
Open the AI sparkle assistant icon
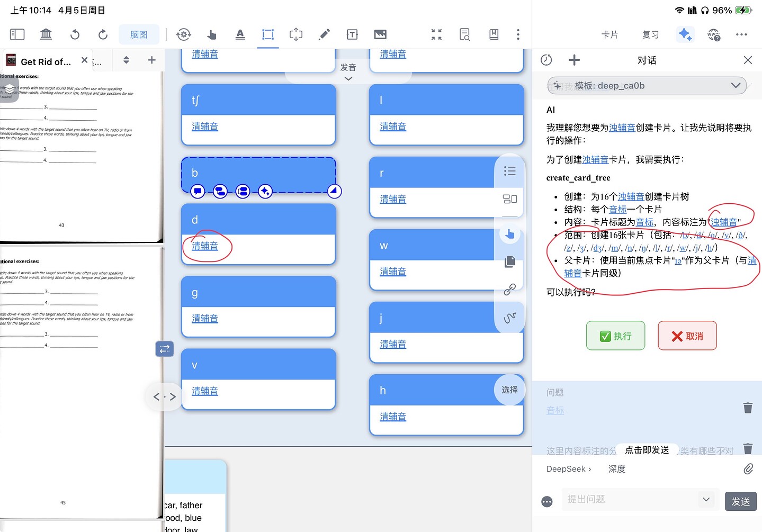point(685,34)
